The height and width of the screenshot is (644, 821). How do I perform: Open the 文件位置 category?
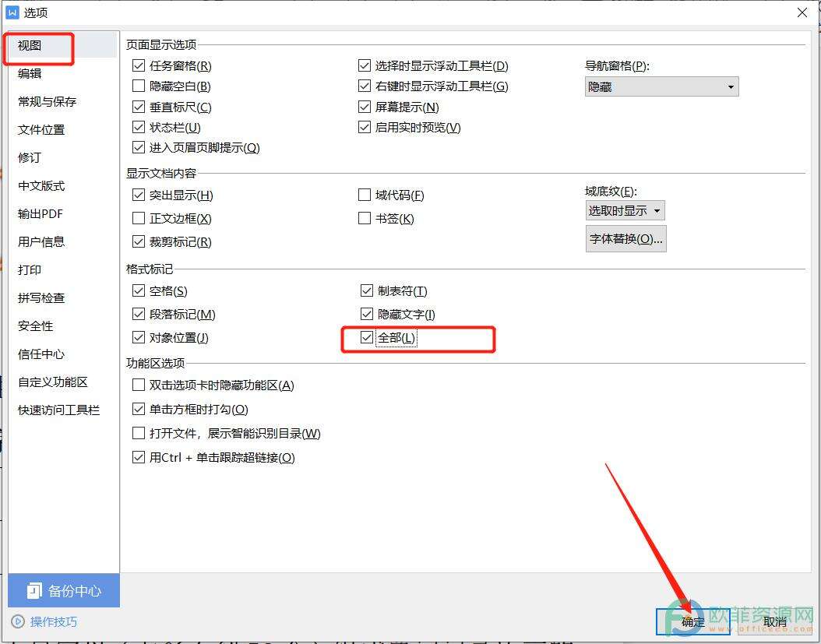point(41,129)
